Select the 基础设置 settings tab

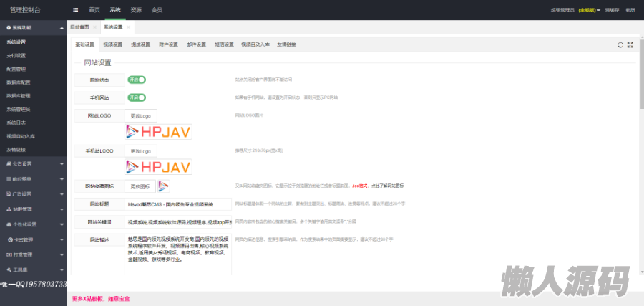[84, 44]
